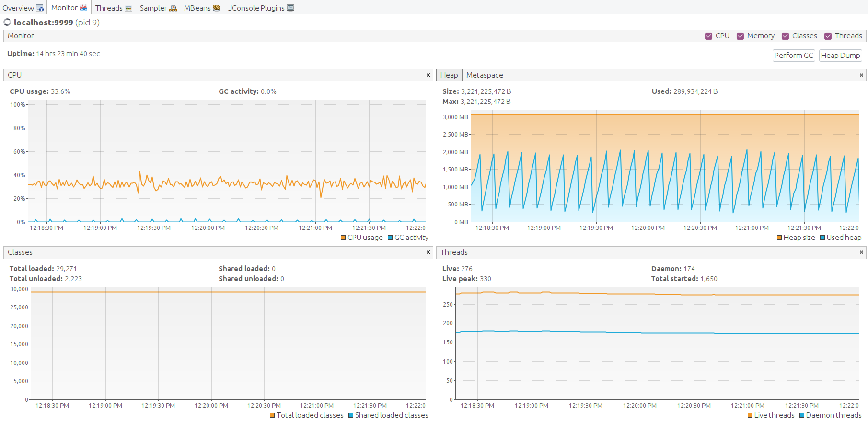Click the localhost:9999 connection spinner icon
Screen dimensions: 868x421
(x=7, y=23)
